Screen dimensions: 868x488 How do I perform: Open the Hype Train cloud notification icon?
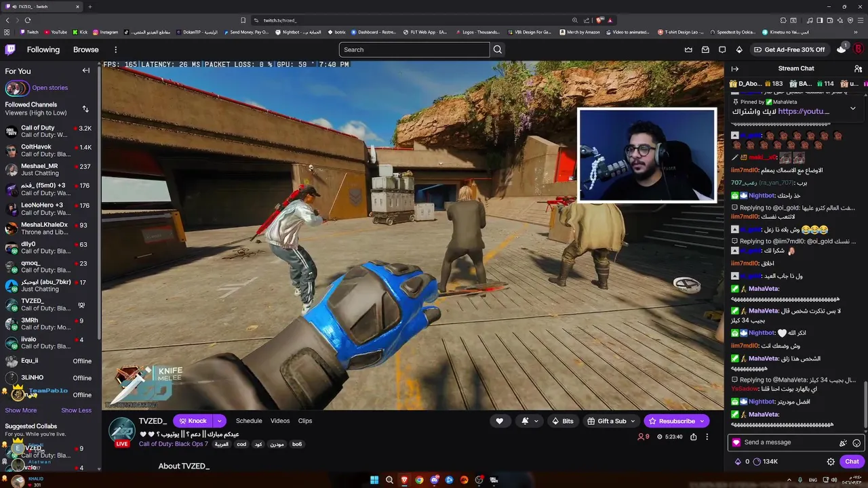click(x=842, y=49)
